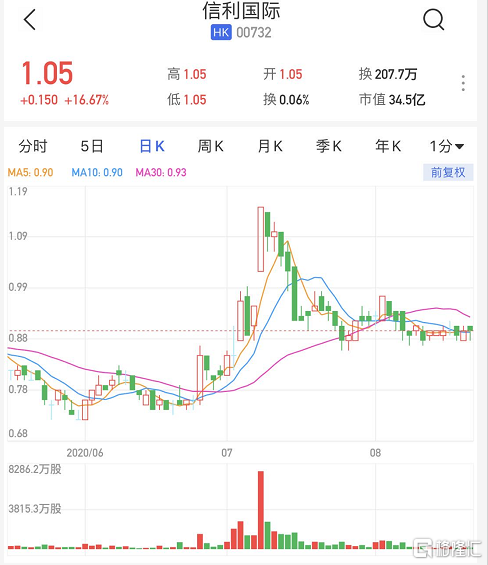The image size is (488, 565).
Task: Open the three-dot more options menu
Action: [463, 83]
